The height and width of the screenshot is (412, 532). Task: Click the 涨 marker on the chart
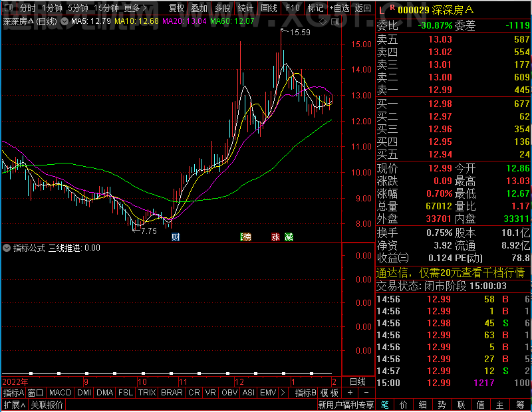tap(275, 237)
